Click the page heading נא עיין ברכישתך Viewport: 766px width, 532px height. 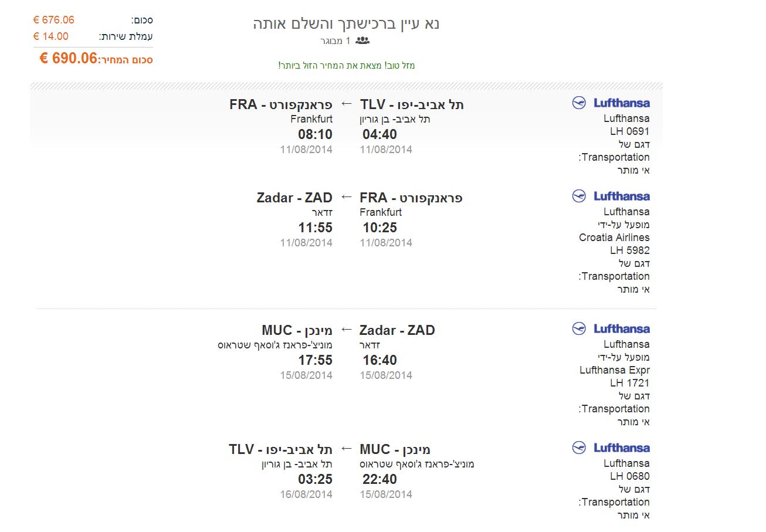[x=347, y=24]
